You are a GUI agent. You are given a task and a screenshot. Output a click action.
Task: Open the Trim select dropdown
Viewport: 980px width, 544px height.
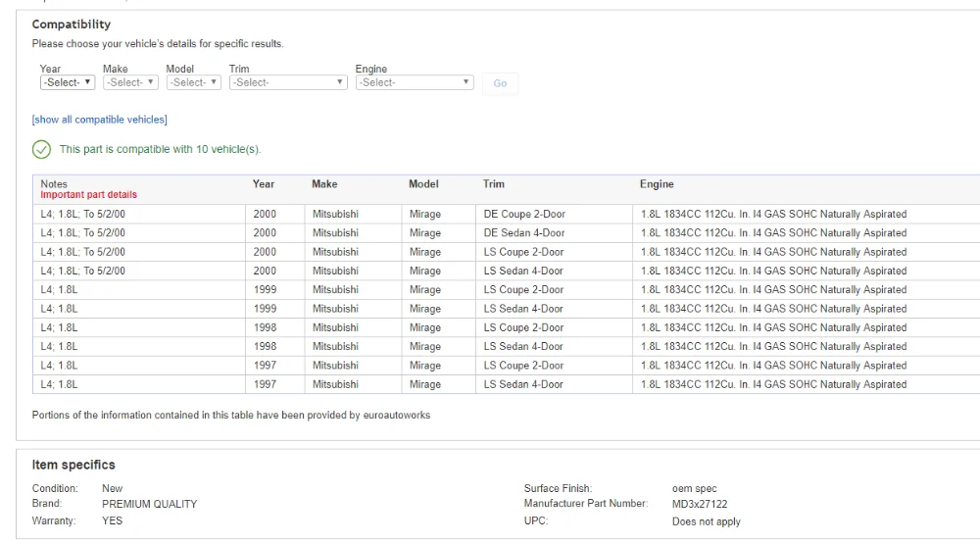tap(288, 82)
